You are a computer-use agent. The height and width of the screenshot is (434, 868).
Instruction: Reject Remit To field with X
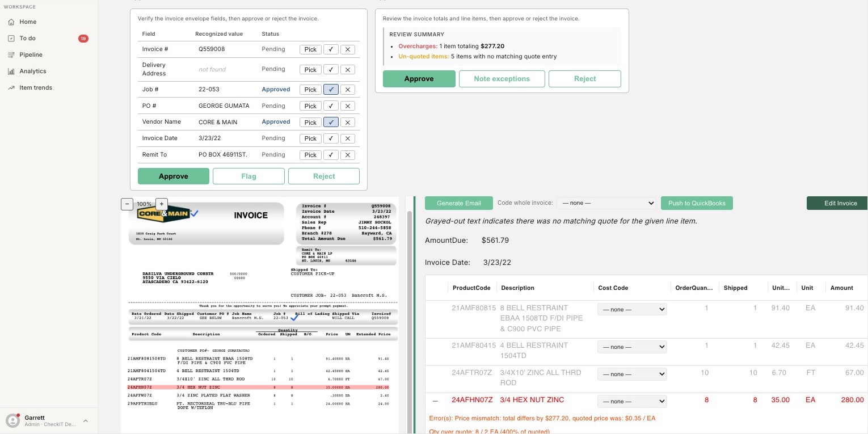click(348, 155)
